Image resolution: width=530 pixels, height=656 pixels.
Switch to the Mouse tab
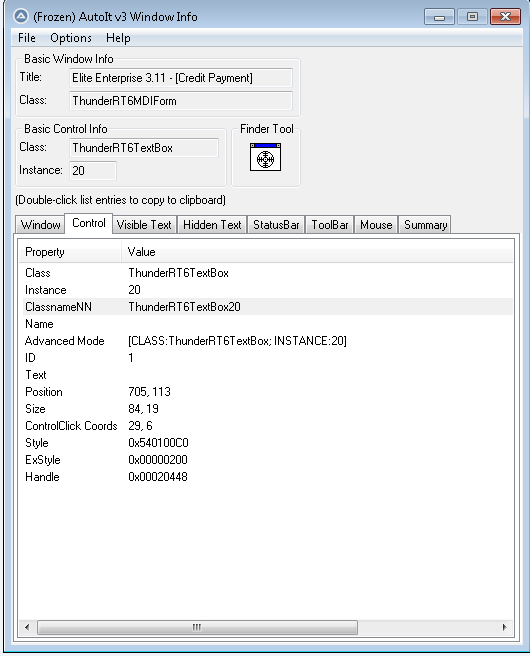(x=376, y=225)
